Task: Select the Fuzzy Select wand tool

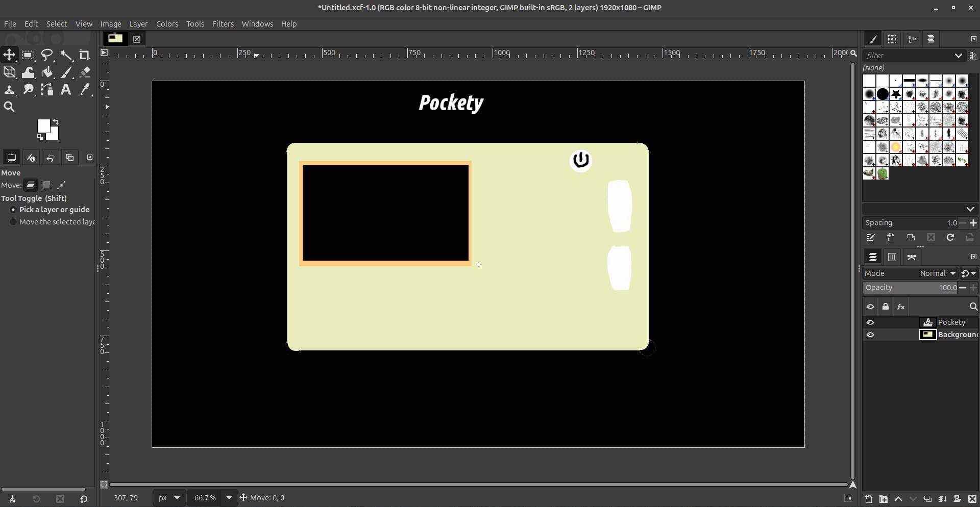Action: 66,55
